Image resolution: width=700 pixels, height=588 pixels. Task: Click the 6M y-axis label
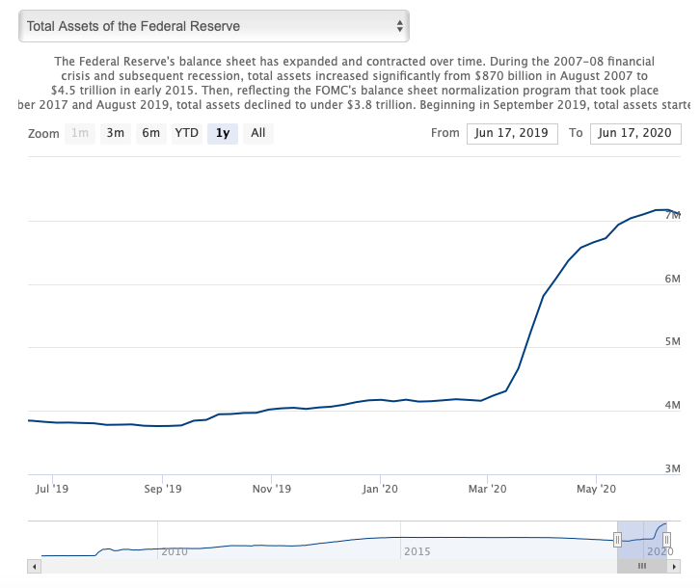(672, 279)
